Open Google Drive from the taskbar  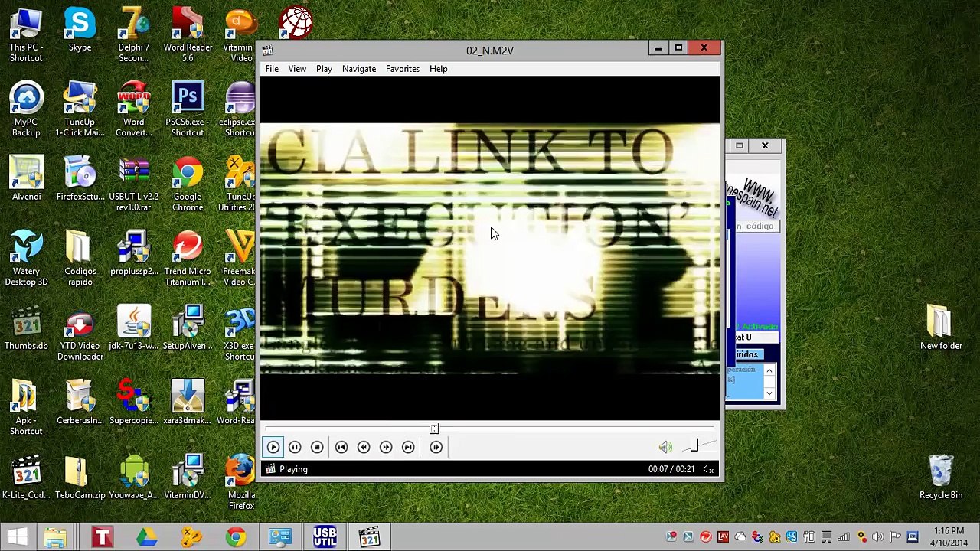coord(146,537)
